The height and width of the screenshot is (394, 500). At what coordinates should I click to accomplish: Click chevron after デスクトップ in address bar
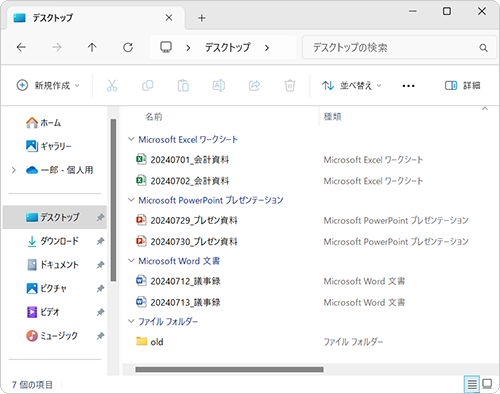267,48
